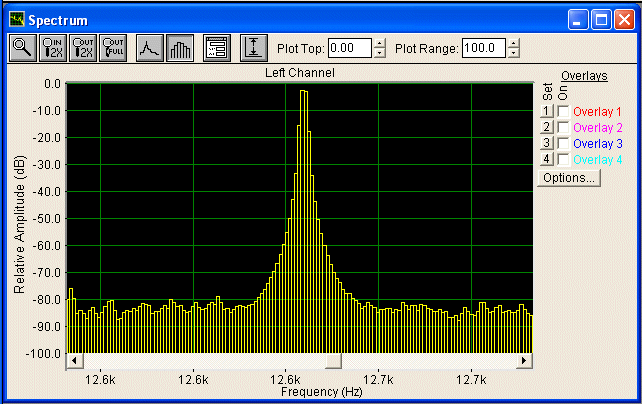Increase Plot Range using the up arrow
The width and height of the screenshot is (642, 404).
click(x=514, y=43)
